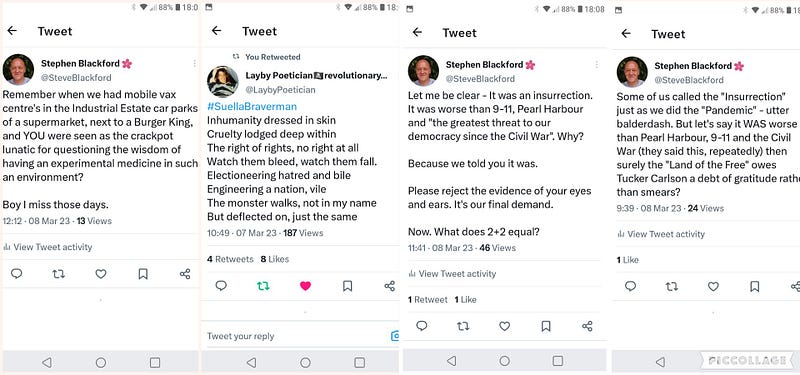
Task: Share the vax centre tweet via share icon
Action: 185,274
